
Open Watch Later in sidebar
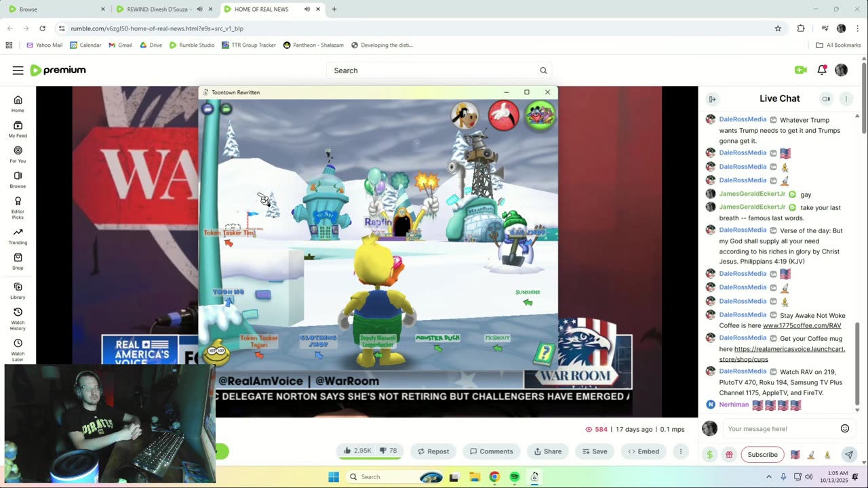pos(18,350)
